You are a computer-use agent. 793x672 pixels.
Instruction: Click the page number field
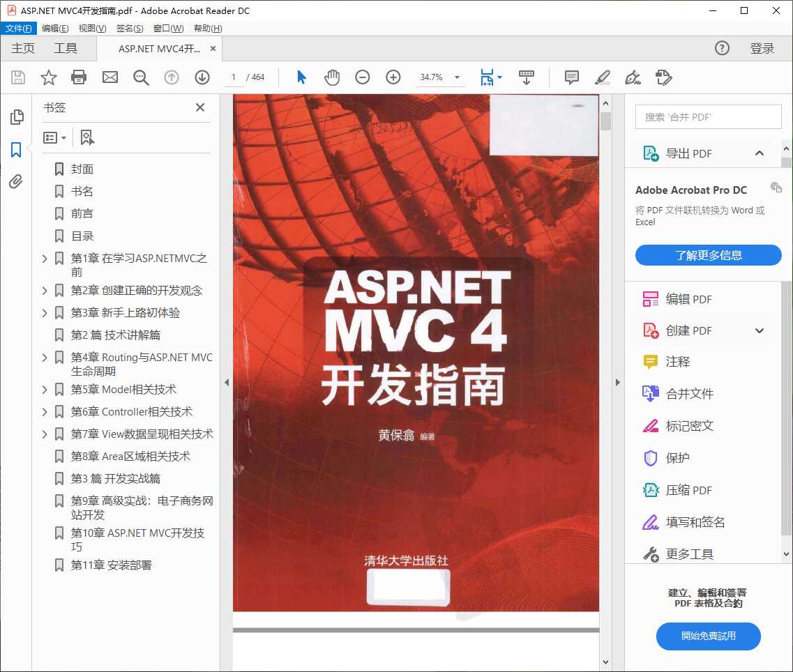pyautogui.click(x=234, y=77)
